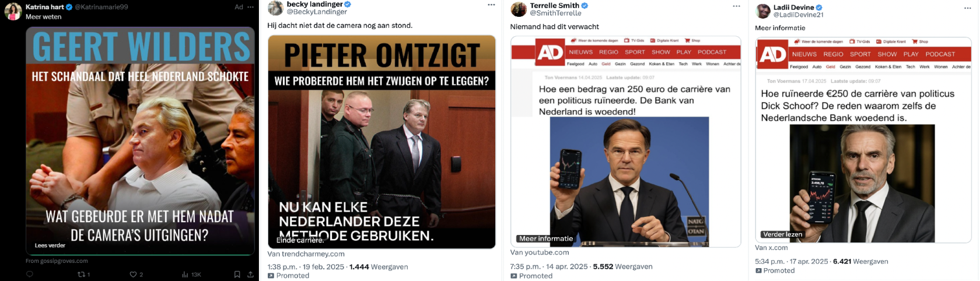
Task: Like the Katrina hart post
Action: click(134, 274)
